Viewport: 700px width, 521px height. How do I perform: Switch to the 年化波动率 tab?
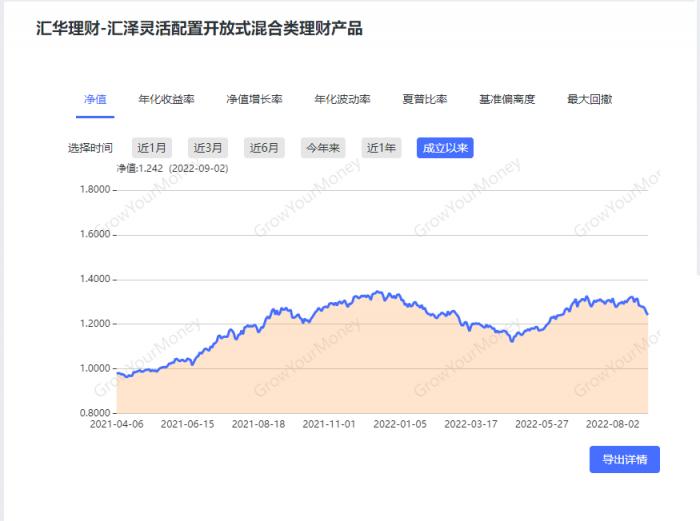342,99
